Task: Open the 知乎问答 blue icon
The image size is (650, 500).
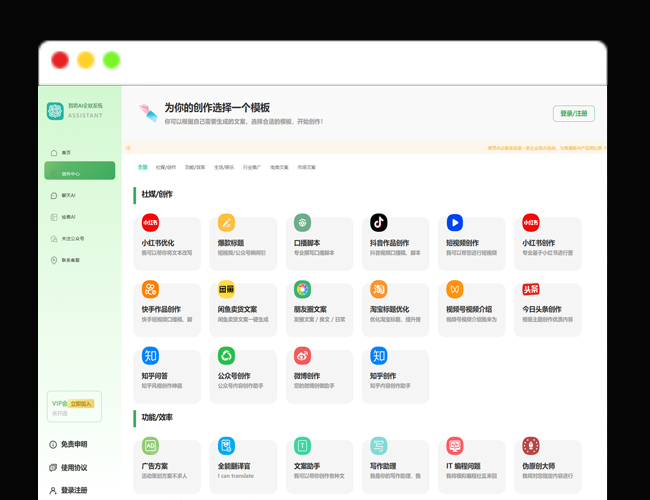Action: 150,356
